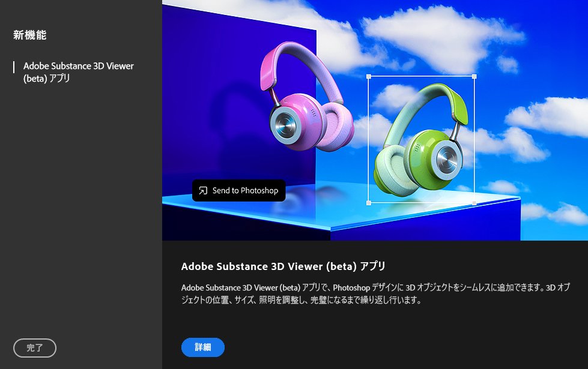Viewport: 588px width, 369px height.
Task: Click the "Send to Photoshop" overlay button
Action: [x=238, y=190]
